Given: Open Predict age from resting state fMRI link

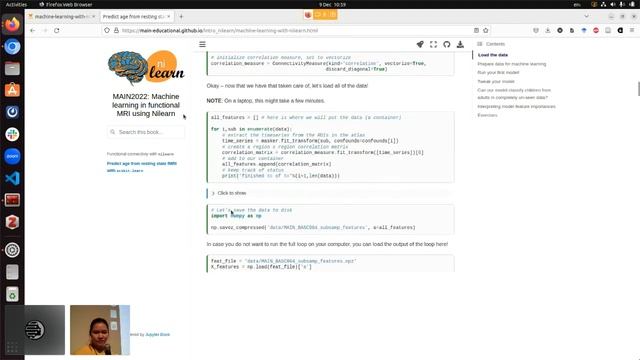Looking at the screenshot, I should (x=142, y=167).
